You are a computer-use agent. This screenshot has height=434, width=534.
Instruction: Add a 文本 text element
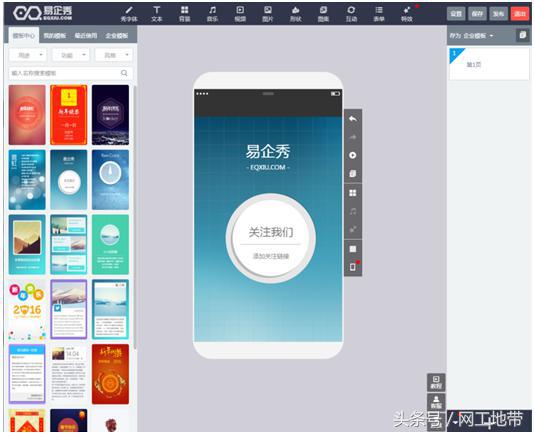[157, 14]
